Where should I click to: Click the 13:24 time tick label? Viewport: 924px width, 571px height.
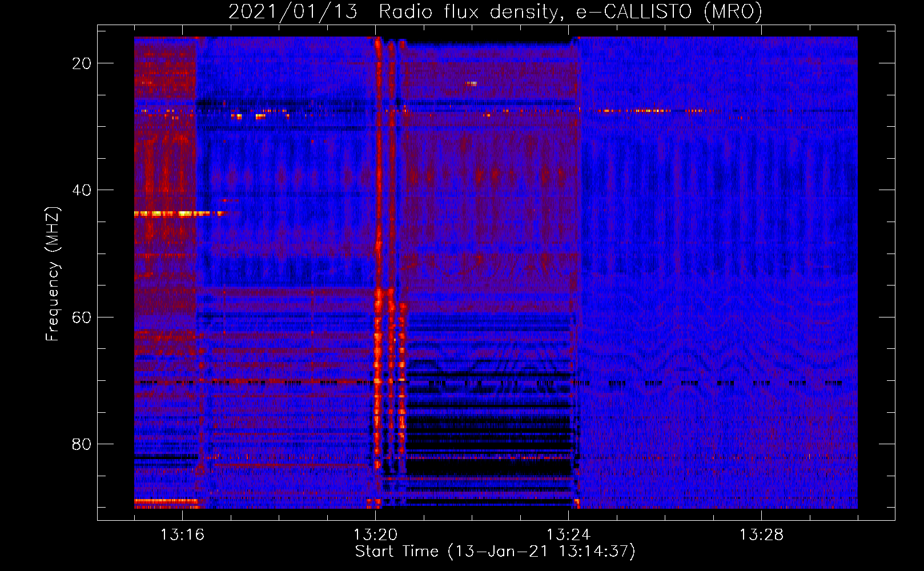click(568, 534)
